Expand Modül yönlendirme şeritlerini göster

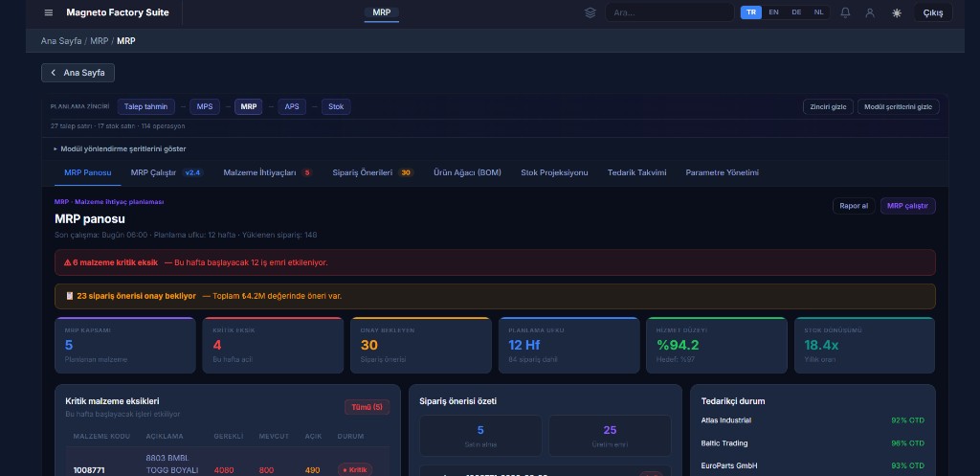(x=120, y=148)
